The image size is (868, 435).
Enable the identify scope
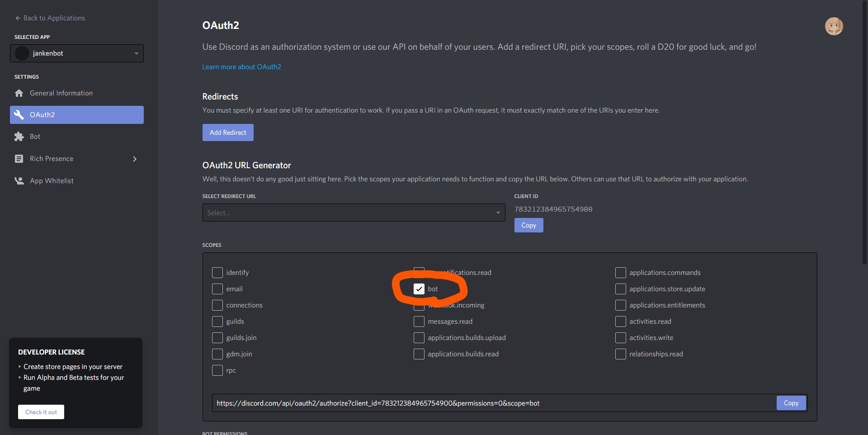(x=217, y=273)
